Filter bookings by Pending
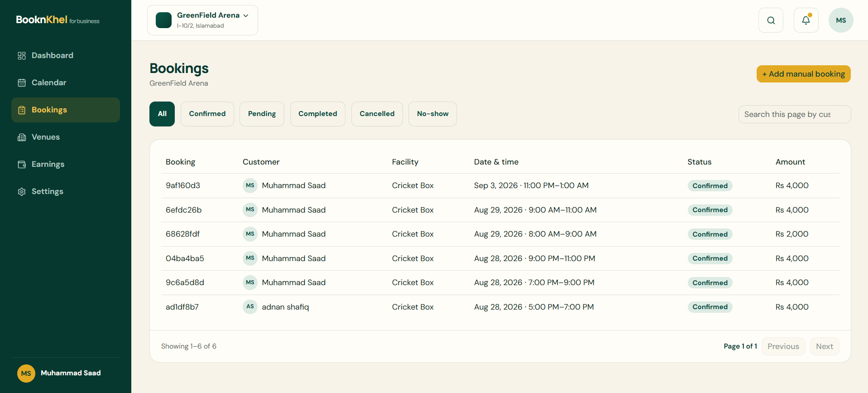Image resolution: width=868 pixels, height=393 pixels. [262, 114]
